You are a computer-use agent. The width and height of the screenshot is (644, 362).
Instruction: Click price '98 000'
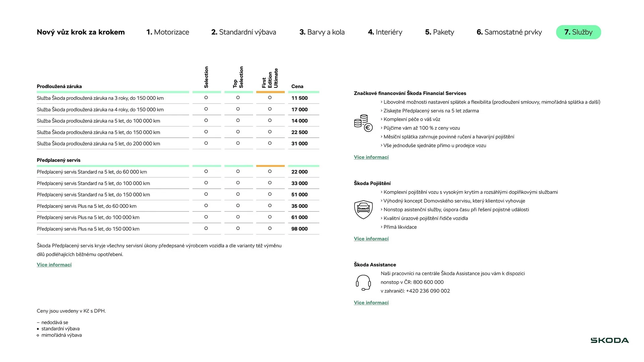coord(300,229)
